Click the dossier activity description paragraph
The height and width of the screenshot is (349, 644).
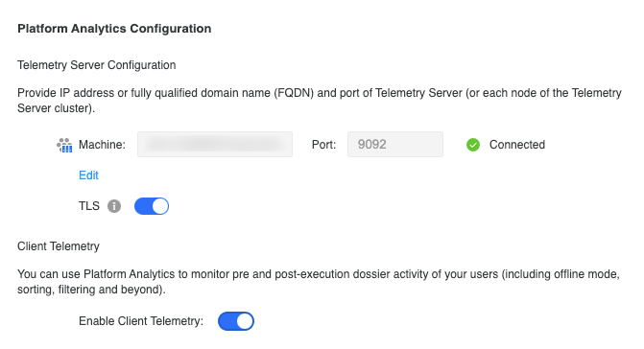[x=319, y=282]
